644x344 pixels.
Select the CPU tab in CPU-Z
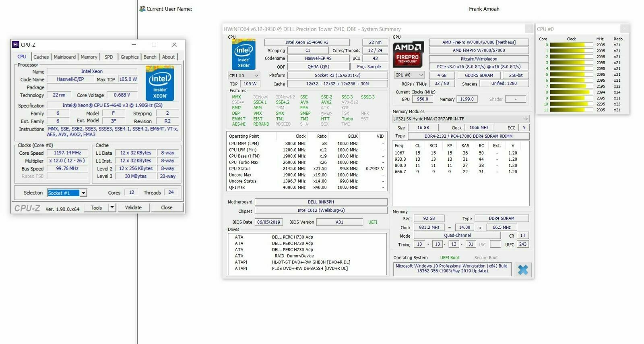pos(22,57)
